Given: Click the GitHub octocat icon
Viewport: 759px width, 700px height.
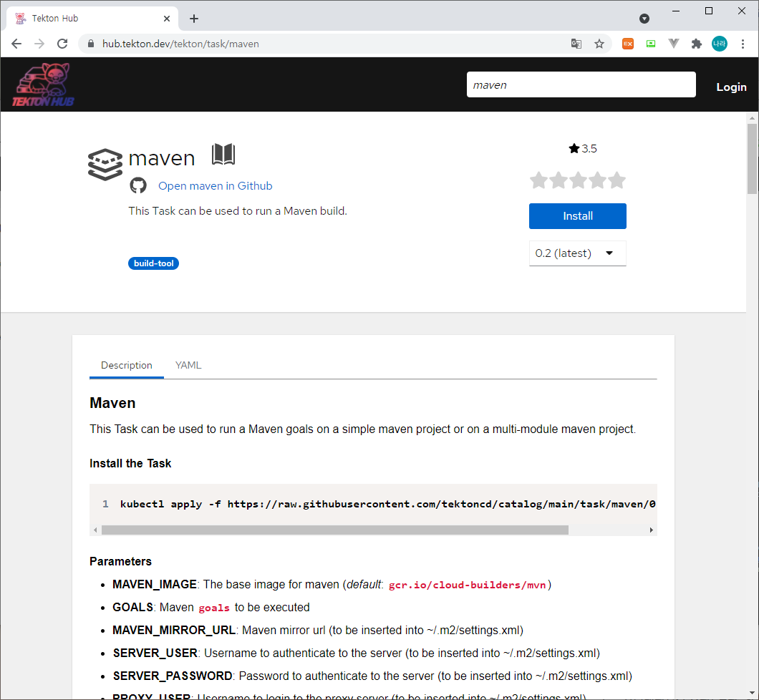Looking at the screenshot, I should coord(138,186).
